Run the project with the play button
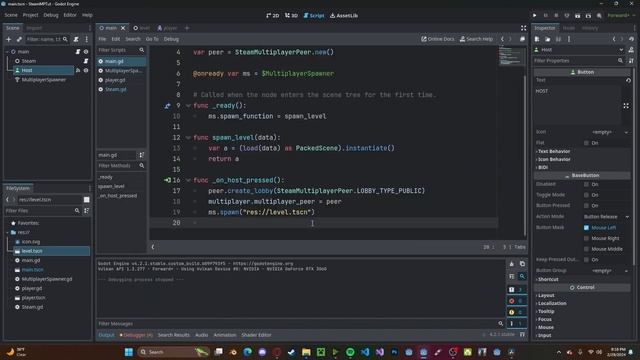The width and height of the screenshot is (640, 360). tap(534, 16)
